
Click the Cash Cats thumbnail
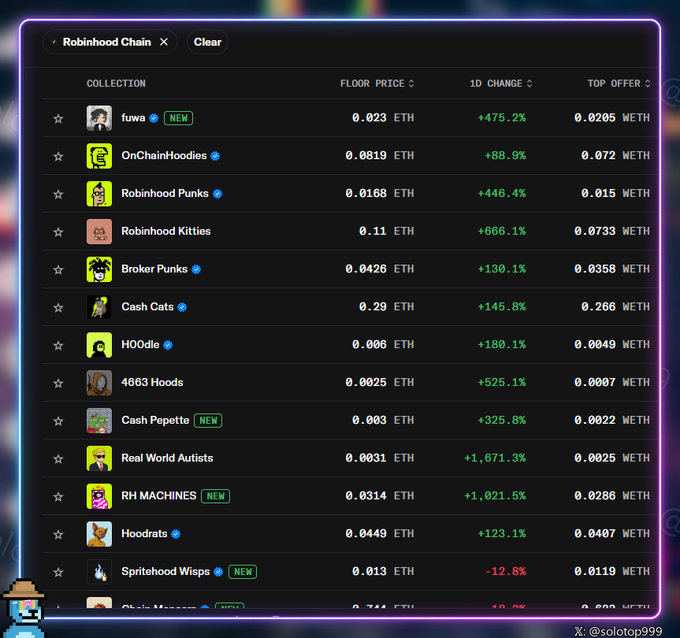point(99,307)
